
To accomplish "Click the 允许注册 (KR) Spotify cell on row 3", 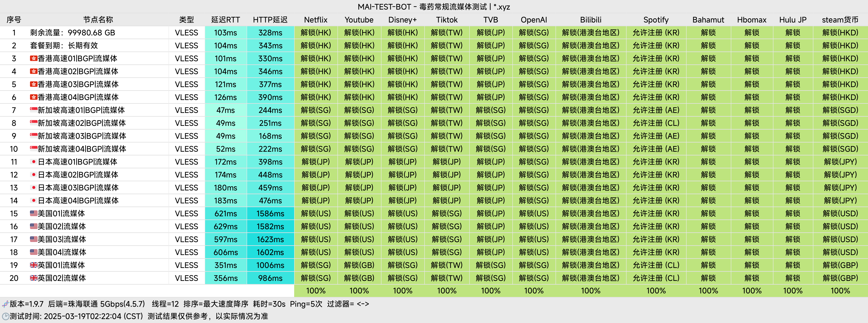I will 656,58.
